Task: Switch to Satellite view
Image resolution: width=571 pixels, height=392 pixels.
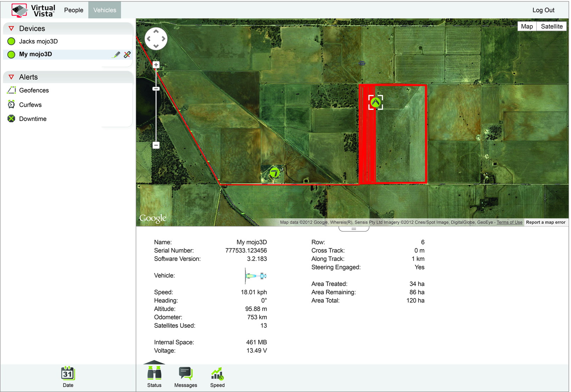Action: coord(551,27)
